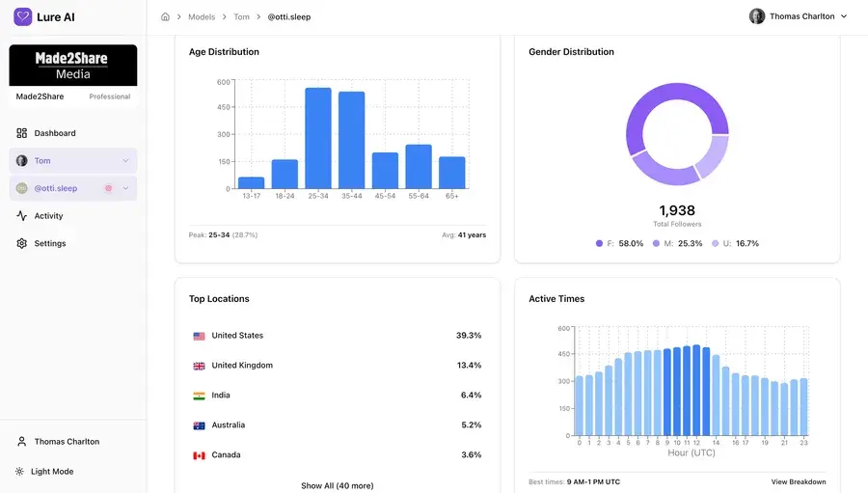Click the 65+ age bar
The height and width of the screenshot is (493, 868).
(452, 173)
